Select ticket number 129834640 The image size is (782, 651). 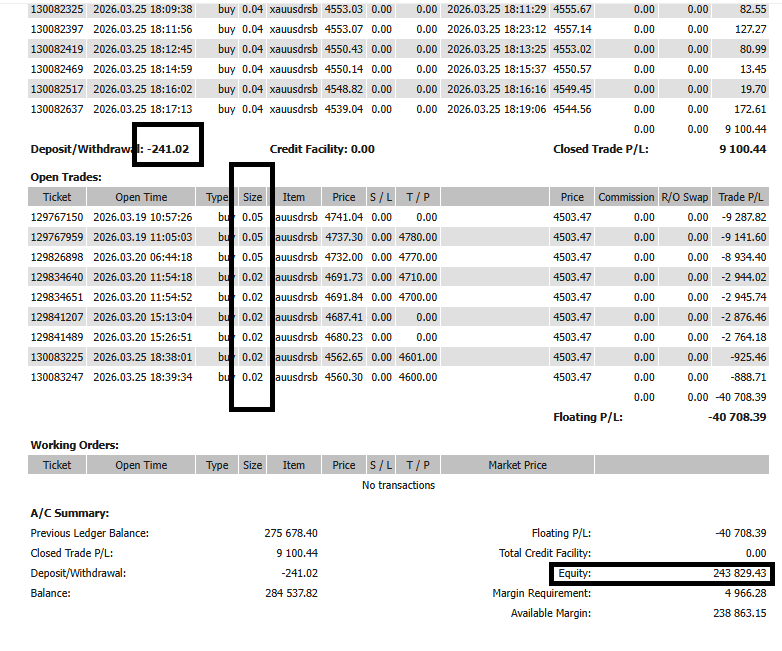[x=57, y=277]
